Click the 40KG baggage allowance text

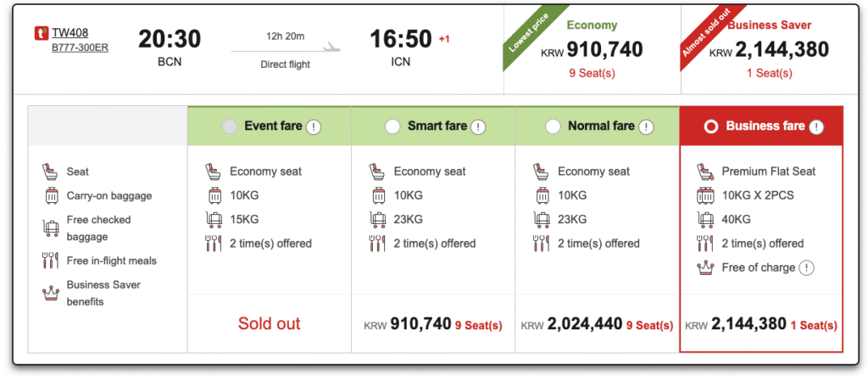[x=737, y=220]
